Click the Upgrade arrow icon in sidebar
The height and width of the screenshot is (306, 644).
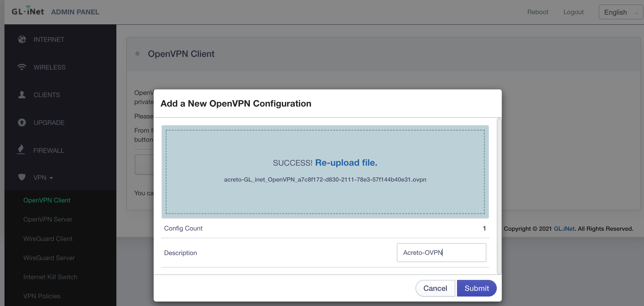pos(22,122)
